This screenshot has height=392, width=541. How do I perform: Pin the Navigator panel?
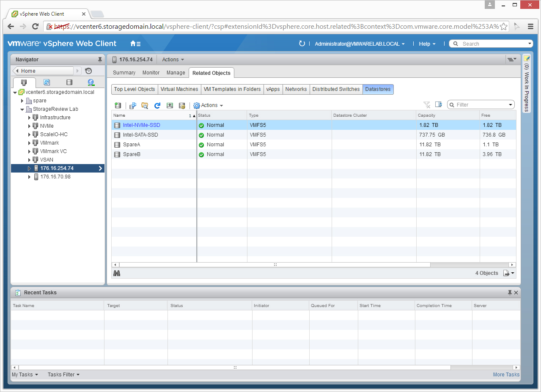(100, 60)
